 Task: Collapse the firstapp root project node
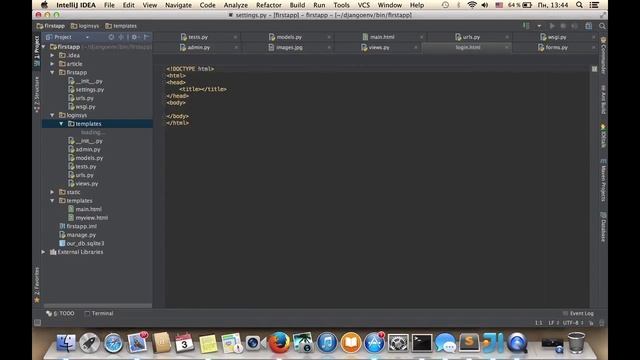pyautogui.click(x=43, y=47)
